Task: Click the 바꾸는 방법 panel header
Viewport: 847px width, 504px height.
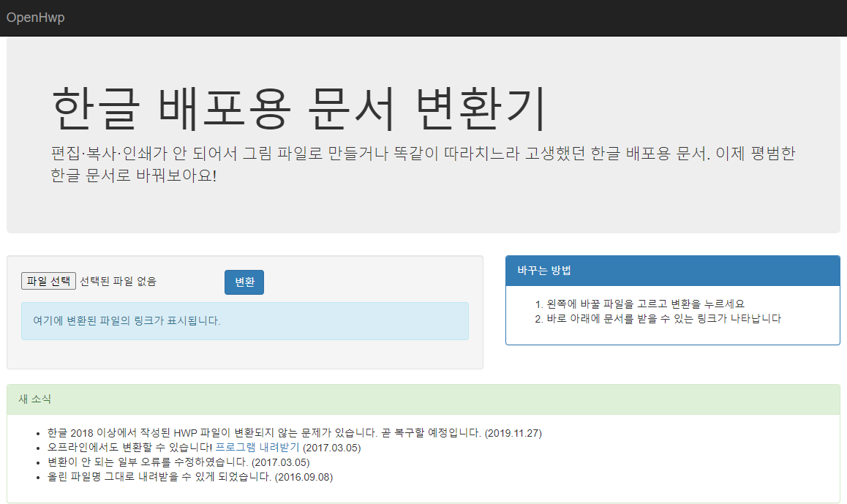Action: (x=672, y=271)
